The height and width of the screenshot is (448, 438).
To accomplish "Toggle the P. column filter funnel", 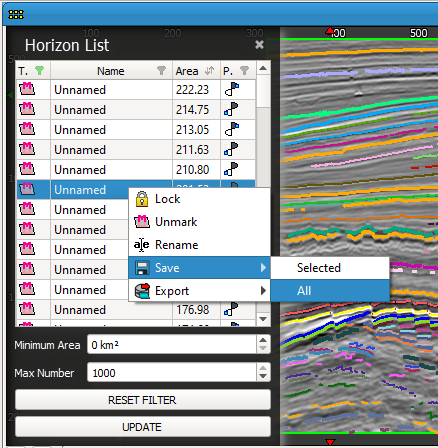I will click(x=244, y=71).
